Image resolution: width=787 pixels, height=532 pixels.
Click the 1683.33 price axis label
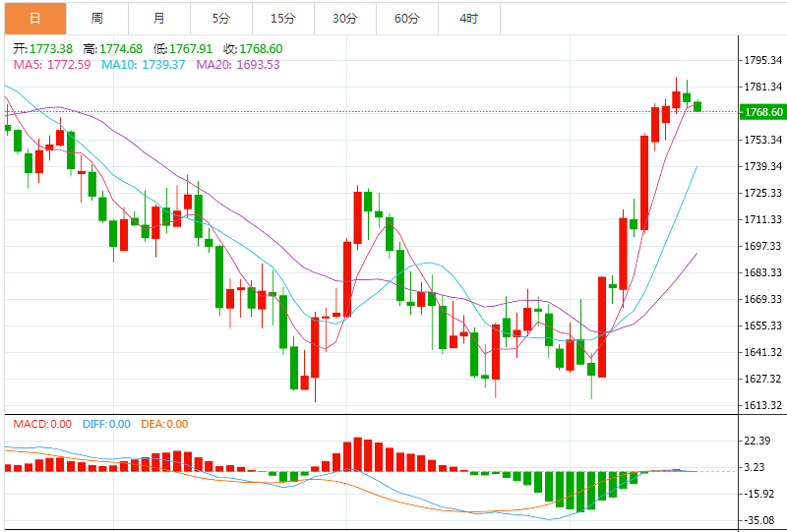(x=763, y=272)
